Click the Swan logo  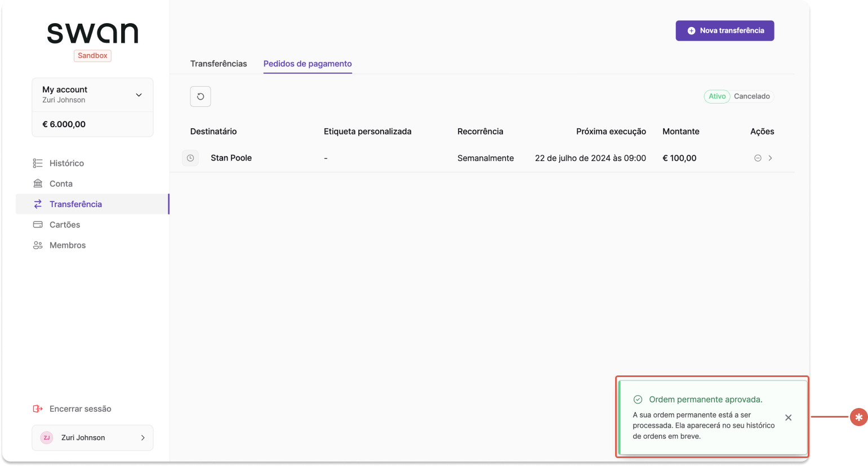pos(92,33)
